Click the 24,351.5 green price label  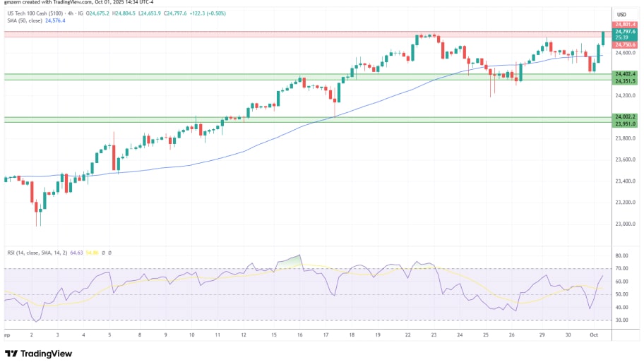click(626, 80)
